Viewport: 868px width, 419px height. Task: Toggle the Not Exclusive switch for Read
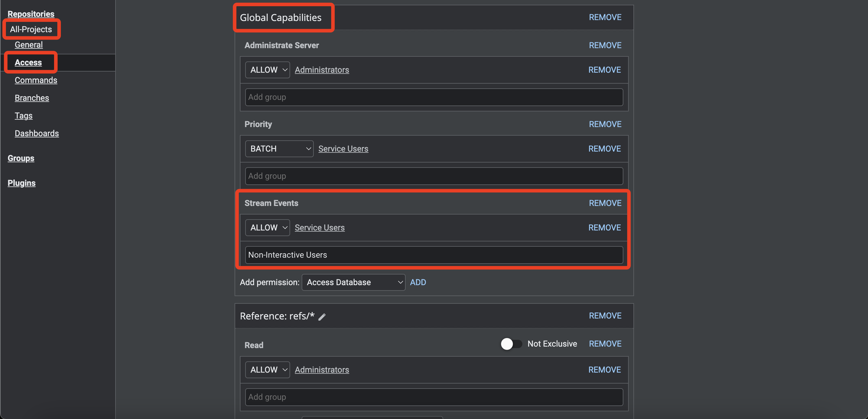tap(511, 344)
